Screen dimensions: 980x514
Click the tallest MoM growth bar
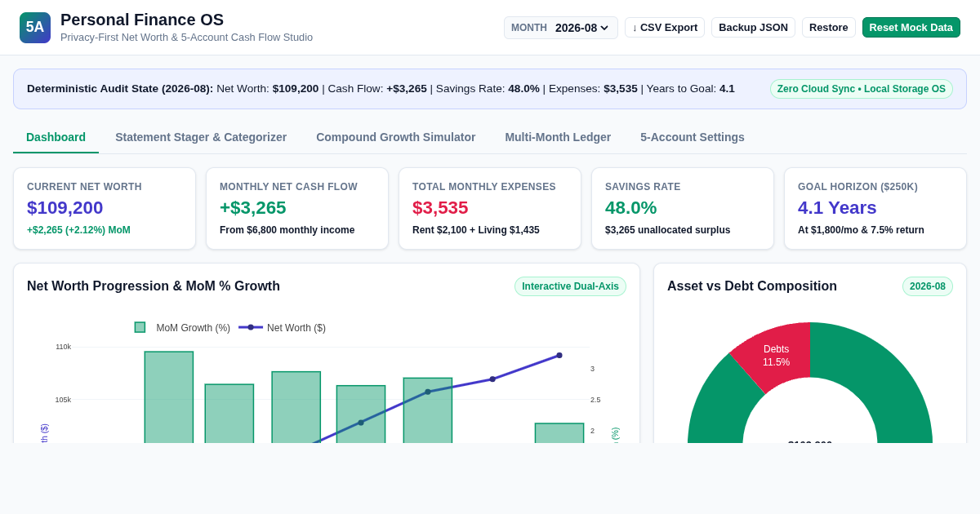pyautogui.click(x=169, y=397)
